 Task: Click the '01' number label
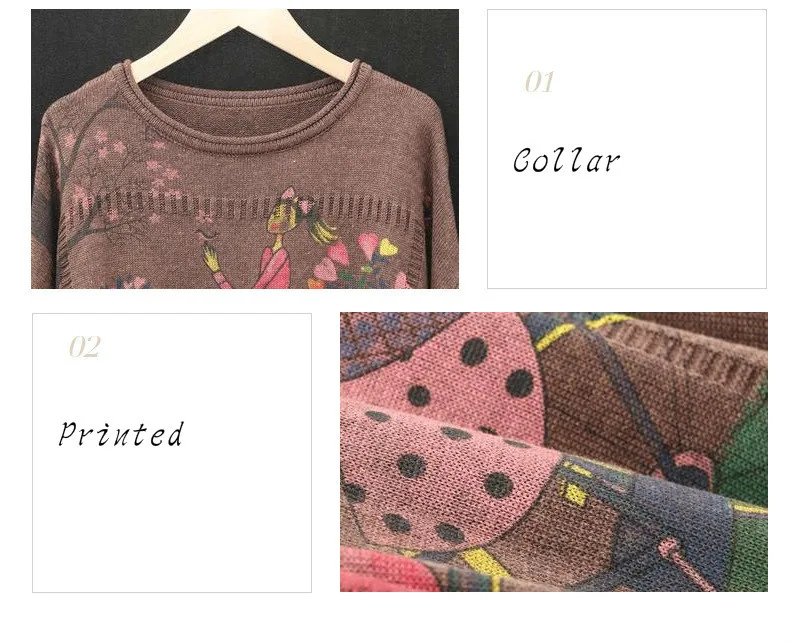click(539, 82)
